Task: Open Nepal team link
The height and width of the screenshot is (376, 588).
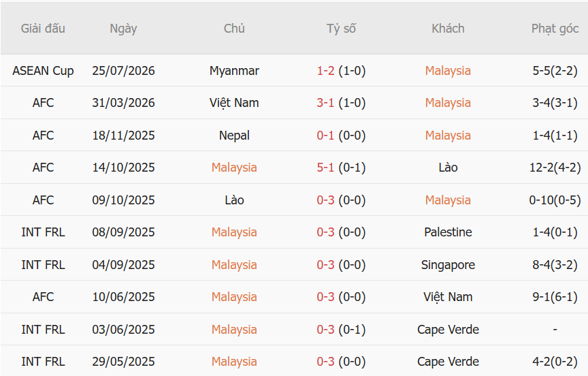Action: (234, 136)
